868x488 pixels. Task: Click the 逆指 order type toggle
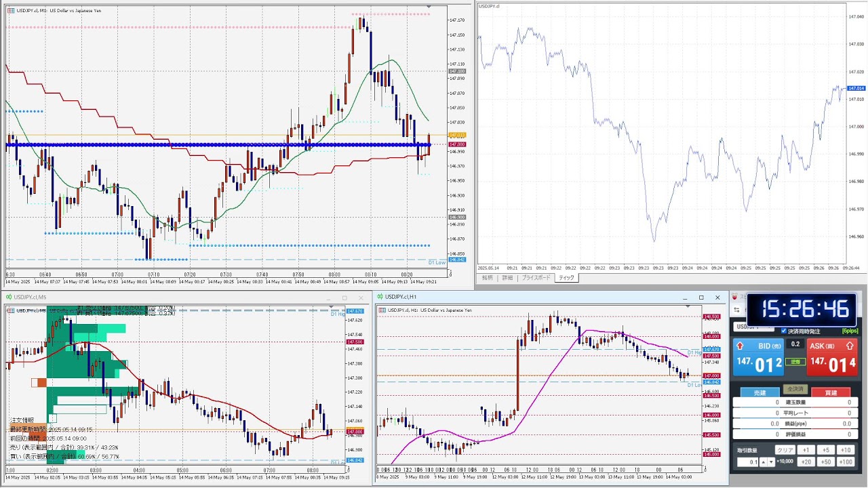(x=795, y=362)
